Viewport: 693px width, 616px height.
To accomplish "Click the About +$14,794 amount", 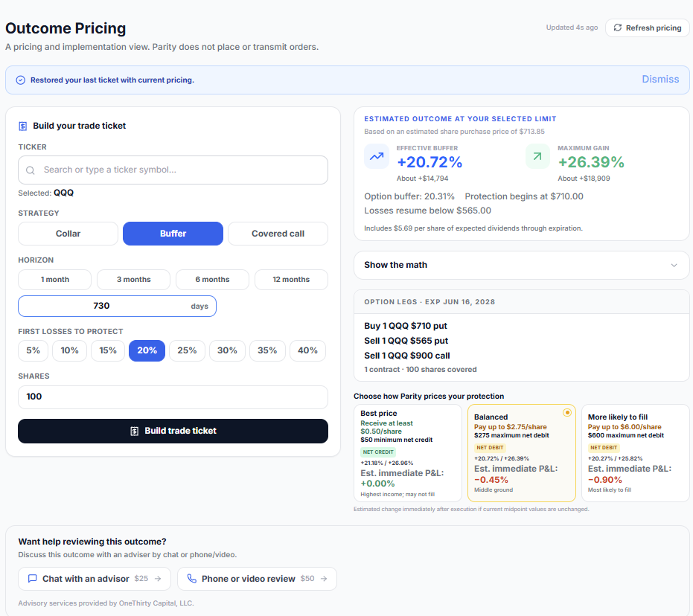I will tap(423, 179).
